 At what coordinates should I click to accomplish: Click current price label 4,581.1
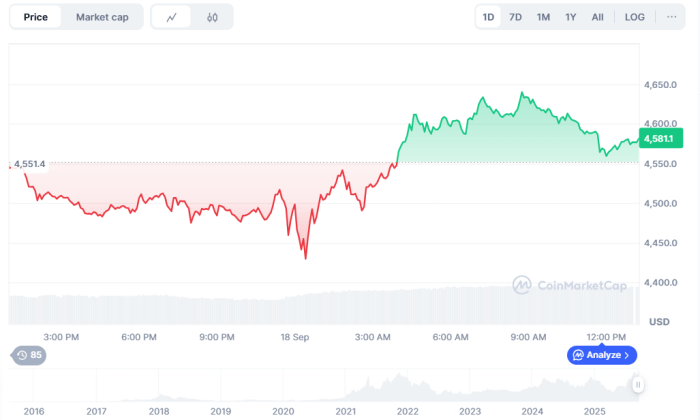click(657, 139)
